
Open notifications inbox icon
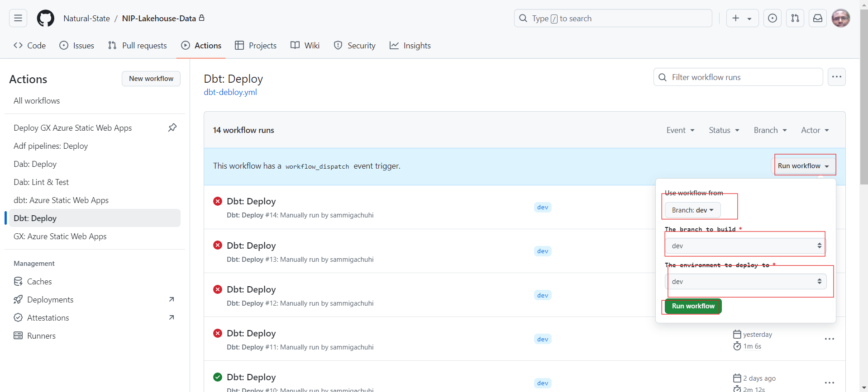click(818, 18)
